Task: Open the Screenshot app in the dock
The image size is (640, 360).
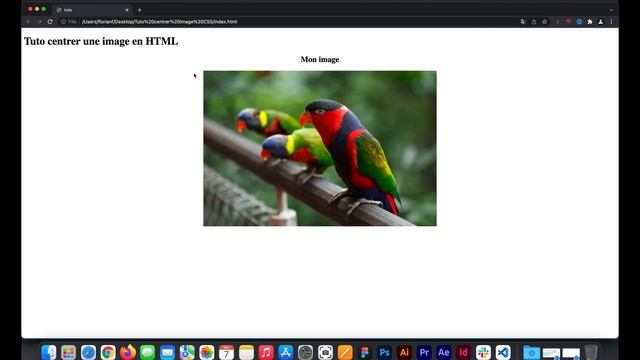Action: tap(325, 352)
